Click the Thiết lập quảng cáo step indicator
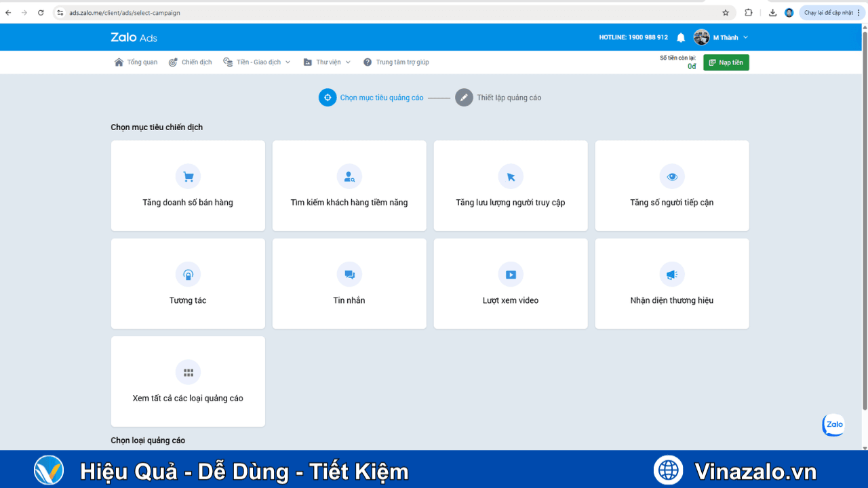The height and width of the screenshot is (488, 868). [x=498, y=97]
